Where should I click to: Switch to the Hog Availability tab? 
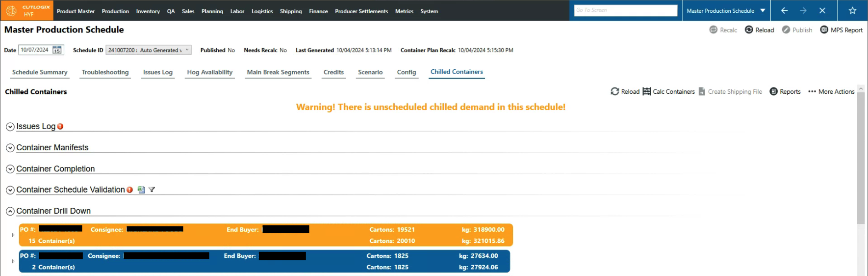point(209,72)
